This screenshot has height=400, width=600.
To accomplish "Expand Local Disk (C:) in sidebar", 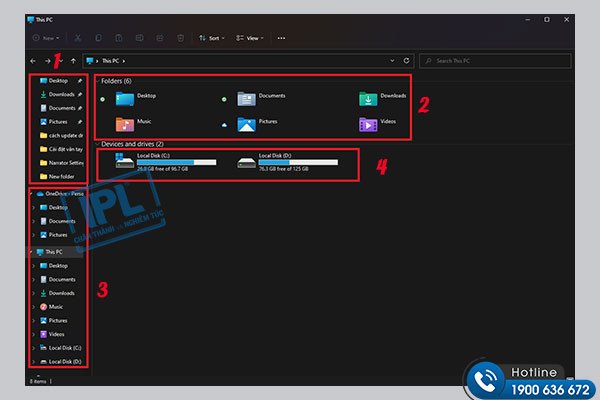I will [34, 348].
